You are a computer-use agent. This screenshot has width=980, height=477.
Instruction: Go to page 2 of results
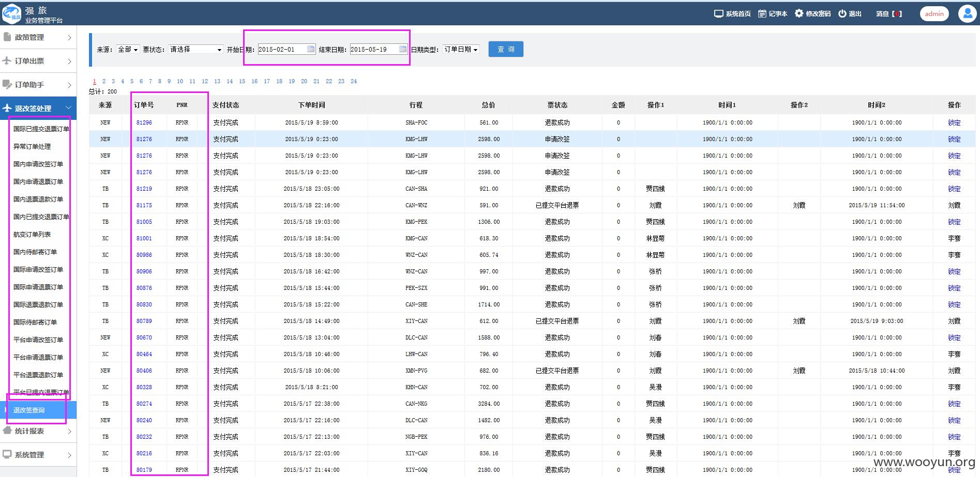pyautogui.click(x=104, y=81)
